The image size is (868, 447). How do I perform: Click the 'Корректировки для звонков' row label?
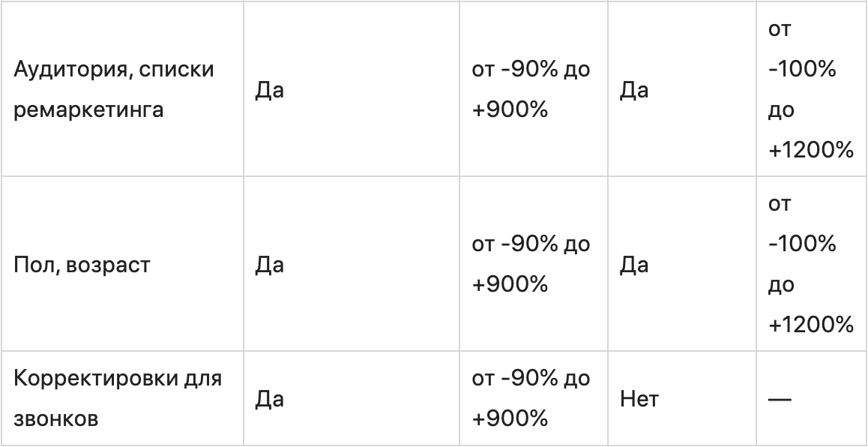[118, 398]
